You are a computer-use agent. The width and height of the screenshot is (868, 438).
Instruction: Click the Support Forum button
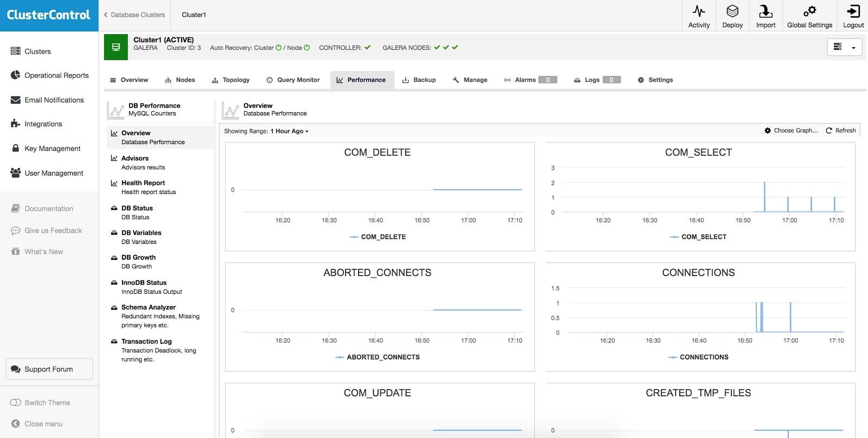pyautogui.click(x=49, y=369)
